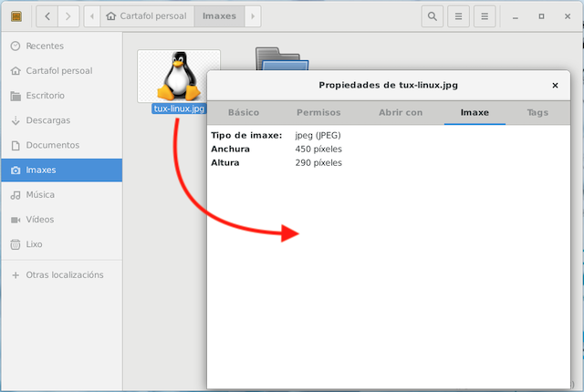Viewport: 584px width, 392px height.
Task: Switch to the Básico tab
Action: tap(244, 112)
